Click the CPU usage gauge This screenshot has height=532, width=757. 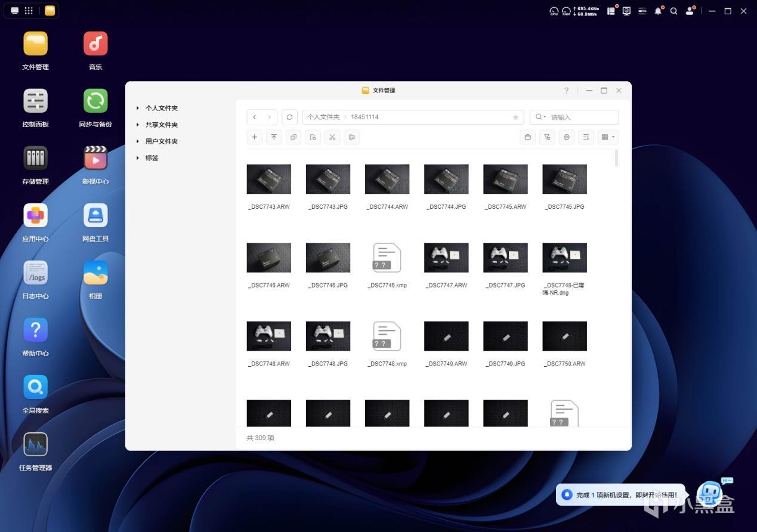pos(554,11)
